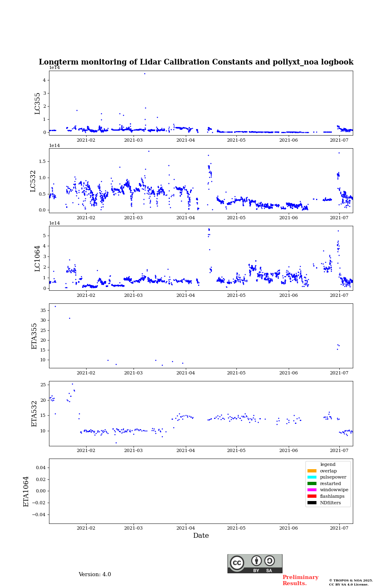Click the 25 tick on ETA532 axis

[x=43, y=385]
